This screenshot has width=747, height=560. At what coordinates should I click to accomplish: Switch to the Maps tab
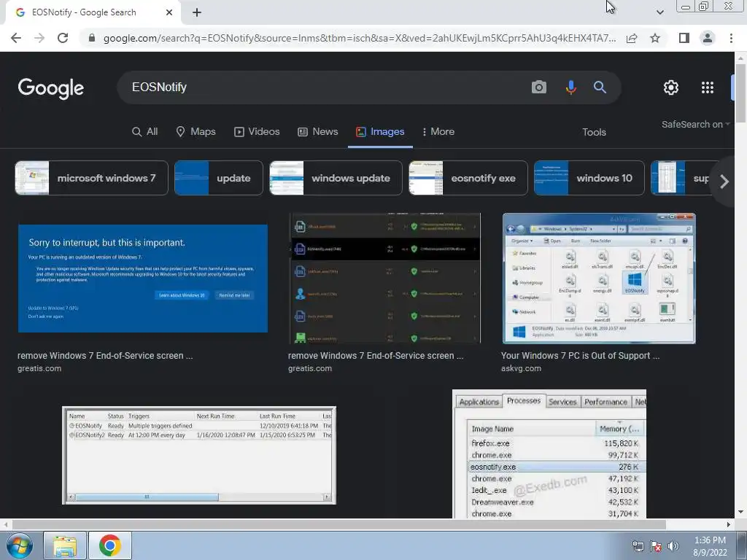(196, 132)
